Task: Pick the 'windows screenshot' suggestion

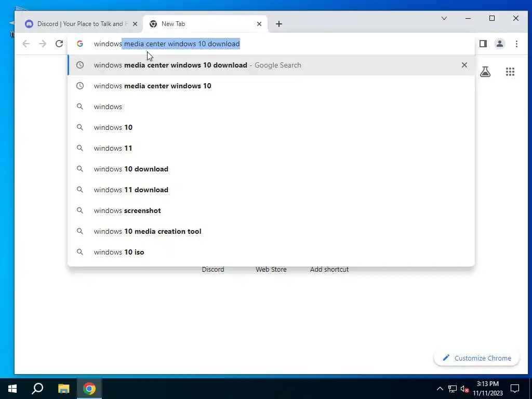Action: pyautogui.click(x=271, y=210)
